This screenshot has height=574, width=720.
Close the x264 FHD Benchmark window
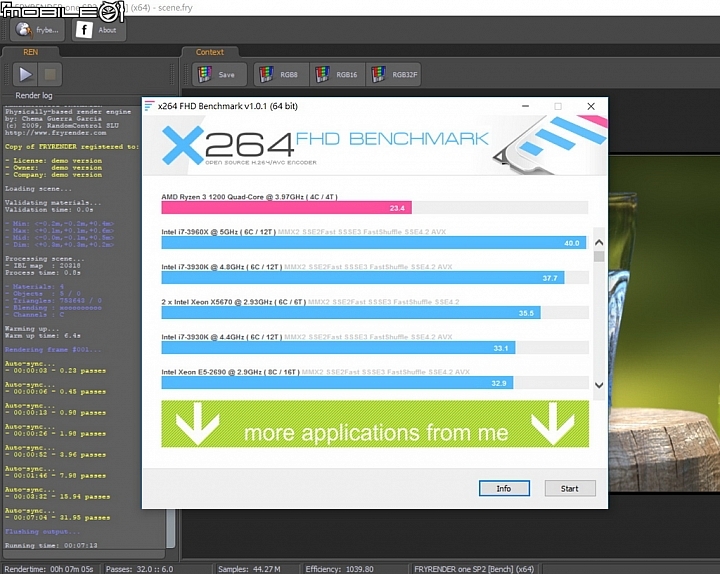(591, 106)
